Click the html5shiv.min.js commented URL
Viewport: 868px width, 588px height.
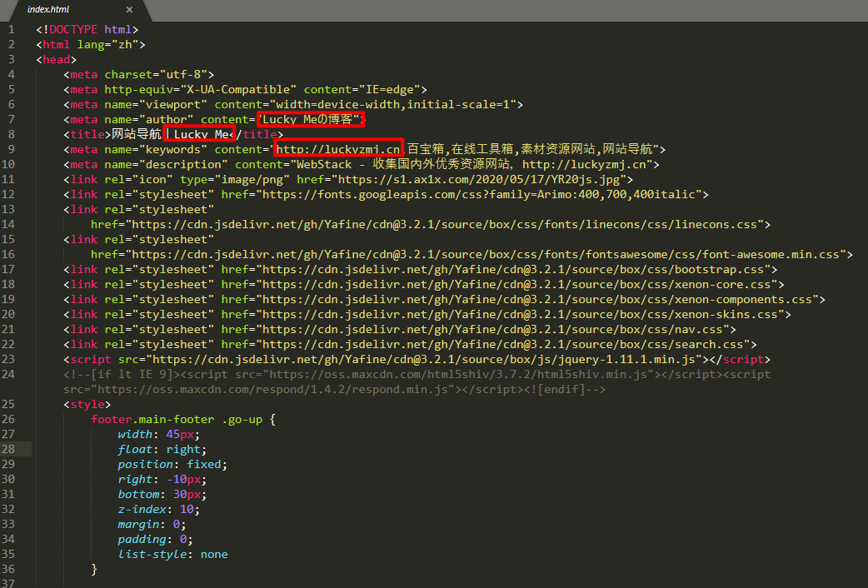coord(458,374)
